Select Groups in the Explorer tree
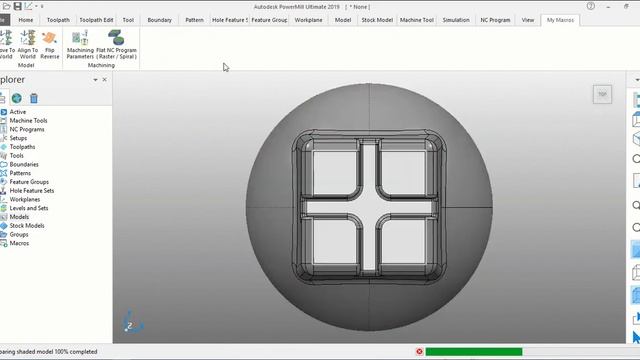 tap(19, 235)
